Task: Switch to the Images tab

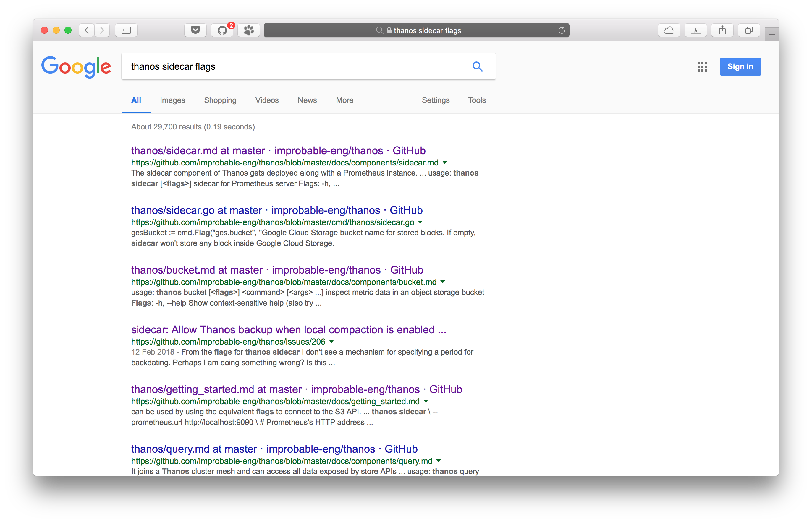Action: point(172,100)
